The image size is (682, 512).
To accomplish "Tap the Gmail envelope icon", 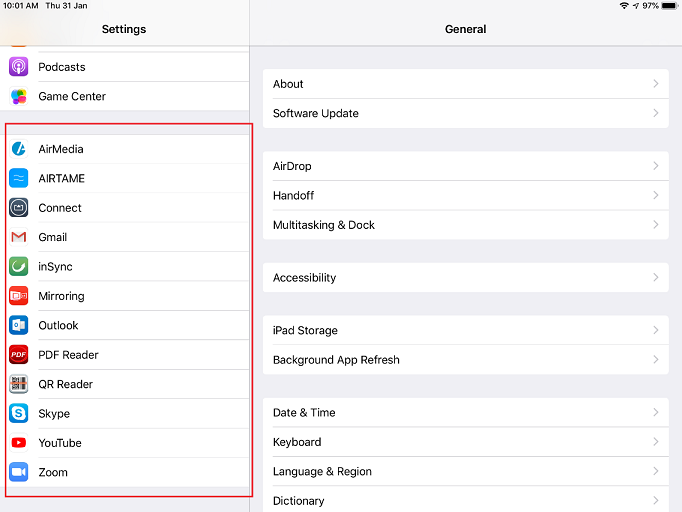I will [18, 237].
